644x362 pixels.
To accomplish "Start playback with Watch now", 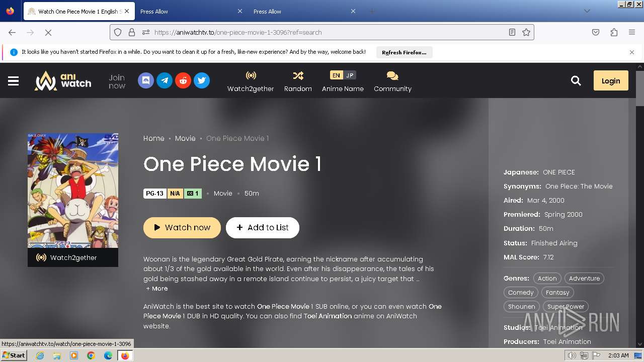I will click(x=182, y=228).
